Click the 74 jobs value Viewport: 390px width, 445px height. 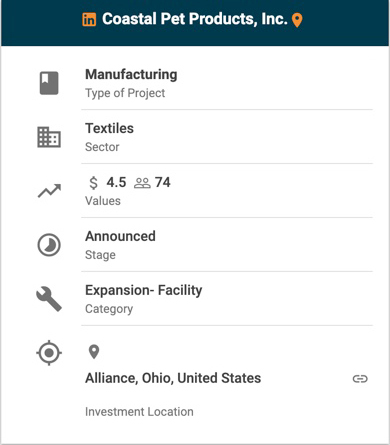[x=163, y=183]
